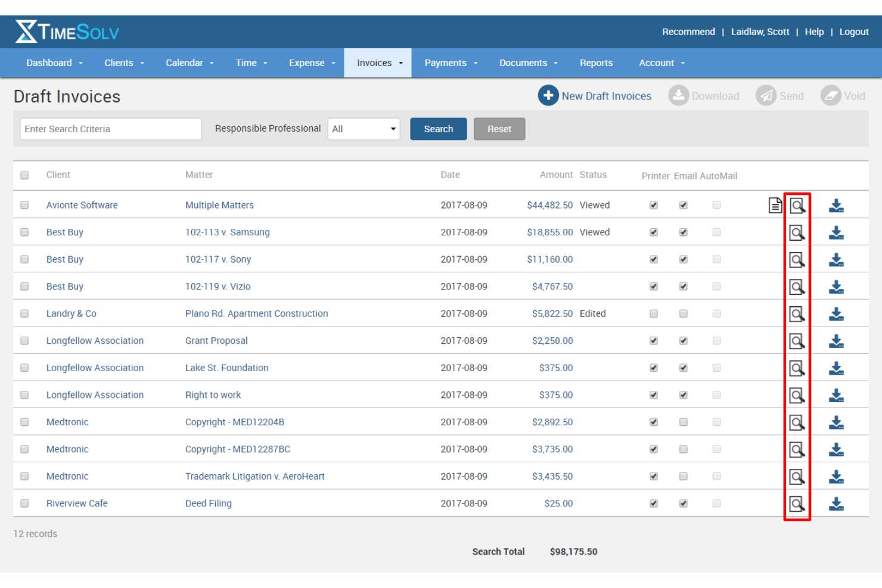This screenshot has height=588, width=882.
Task: Click the Void eraser icon
Action: (x=831, y=95)
